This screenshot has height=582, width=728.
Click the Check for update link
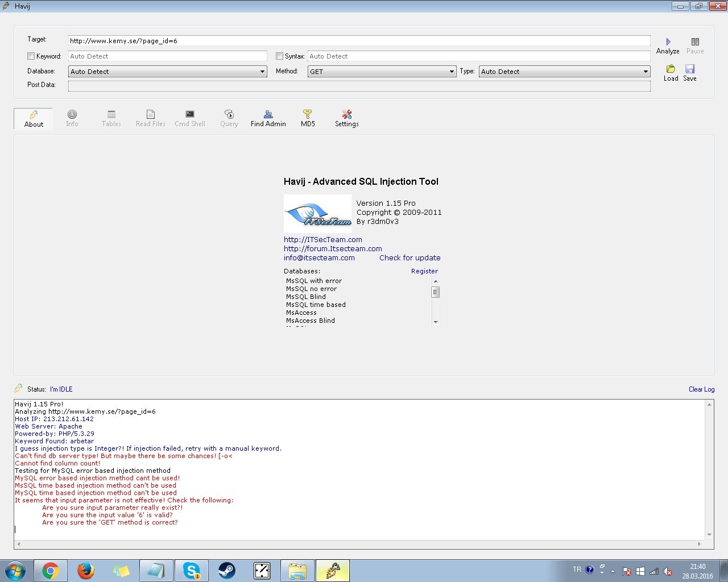(x=410, y=258)
